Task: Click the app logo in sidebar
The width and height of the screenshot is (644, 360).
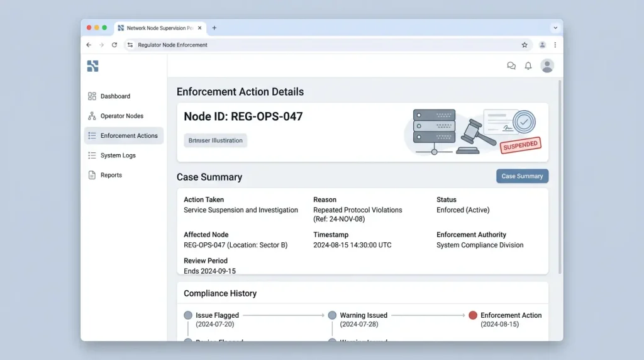Action: pyautogui.click(x=93, y=66)
